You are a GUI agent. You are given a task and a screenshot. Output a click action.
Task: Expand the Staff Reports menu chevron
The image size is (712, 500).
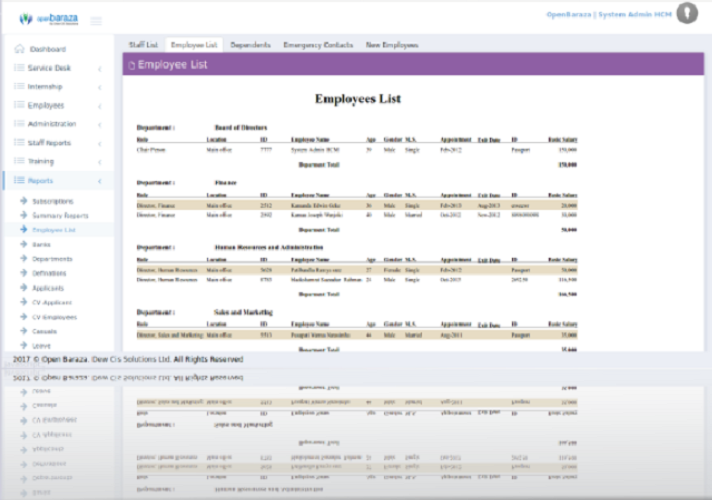point(99,144)
